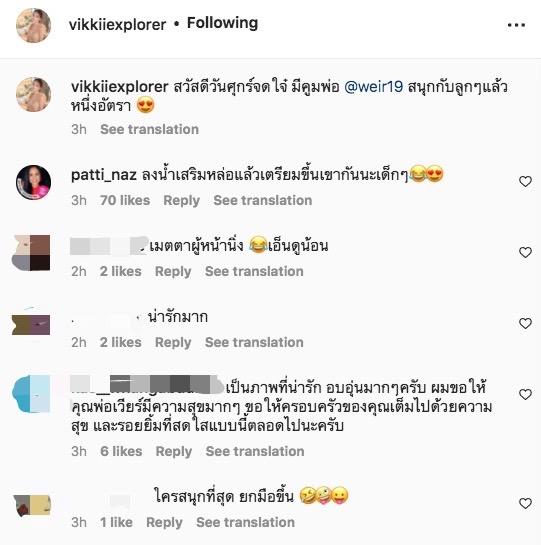This screenshot has height=545, width=541.
Task: Like patti_naz's comment with the heart icon
Action: pyautogui.click(x=525, y=181)
